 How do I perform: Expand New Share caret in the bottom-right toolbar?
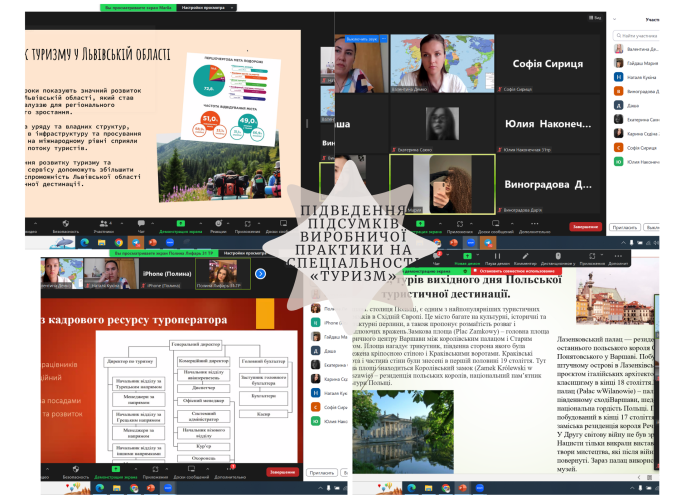pyautogui.click(x=478, y=255)
